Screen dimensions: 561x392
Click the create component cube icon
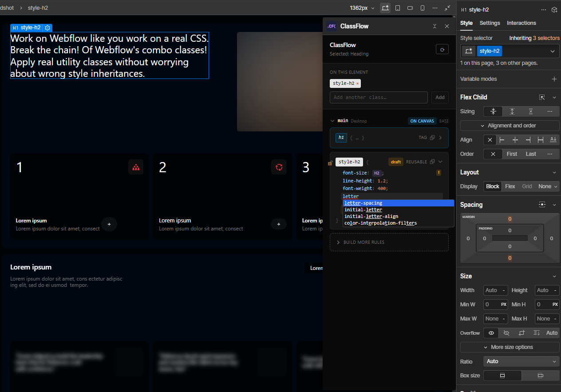coord(554,10)
